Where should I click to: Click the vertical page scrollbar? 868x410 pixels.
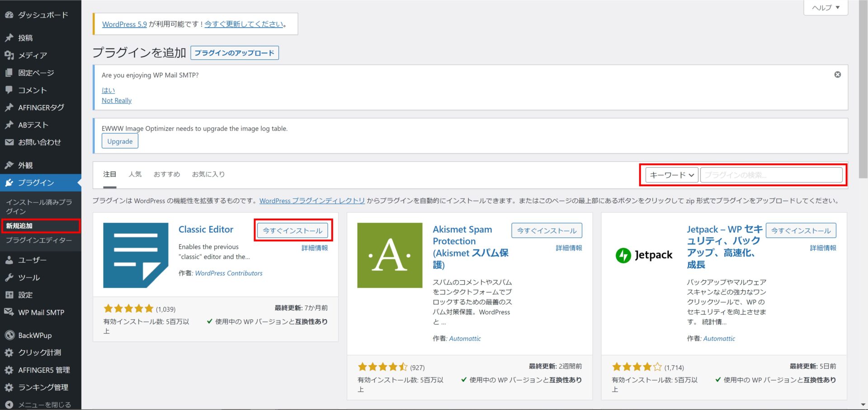863,90
